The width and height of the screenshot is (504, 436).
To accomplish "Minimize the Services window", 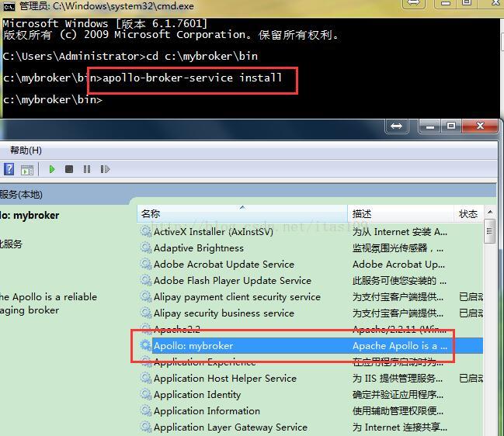I will click(430, 126).
